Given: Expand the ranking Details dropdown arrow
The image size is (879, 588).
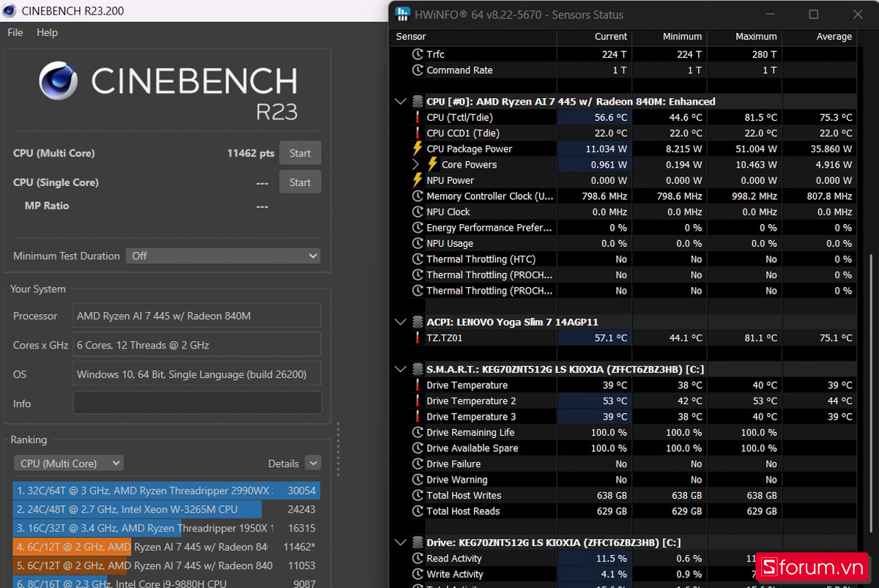Looking at the screenshot, I should pyautogui.click(x=313, y=463).
